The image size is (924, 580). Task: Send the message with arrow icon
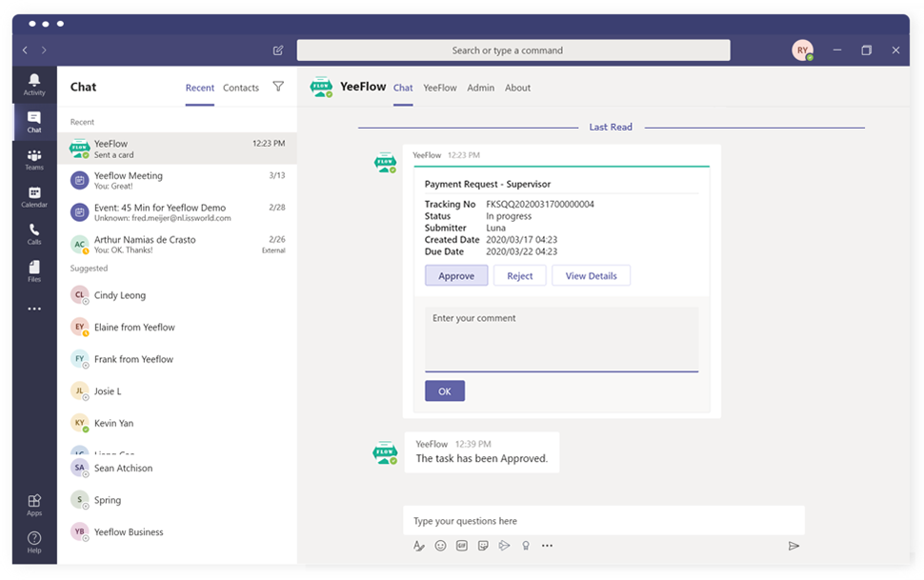tap(793, 546)
